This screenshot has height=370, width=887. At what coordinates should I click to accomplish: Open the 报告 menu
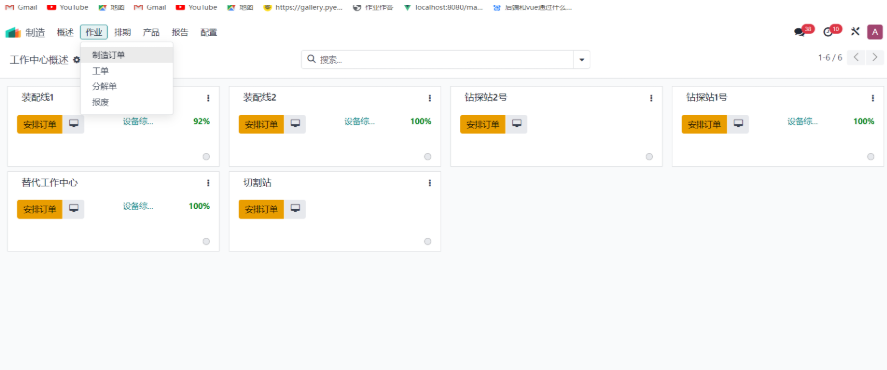pos(180,32)
